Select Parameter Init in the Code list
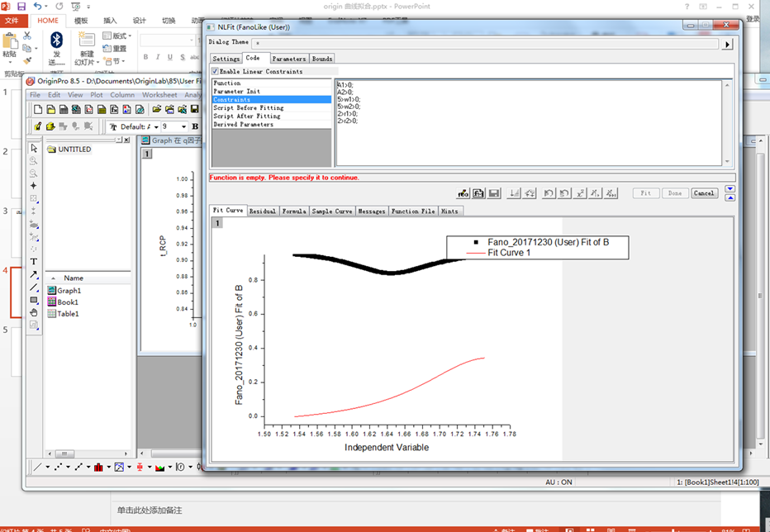The width and height of the screenshot is (770, 532). (x=272, y=92)
